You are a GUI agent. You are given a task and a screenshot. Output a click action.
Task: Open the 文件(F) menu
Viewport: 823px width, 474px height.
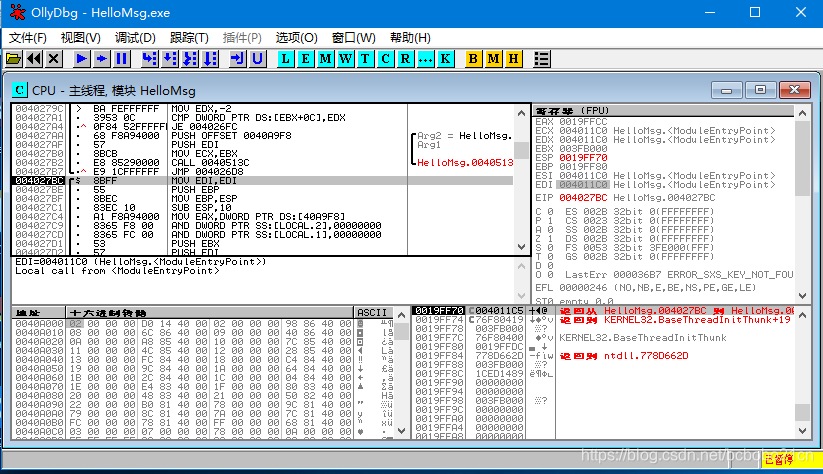coord(27,38)
